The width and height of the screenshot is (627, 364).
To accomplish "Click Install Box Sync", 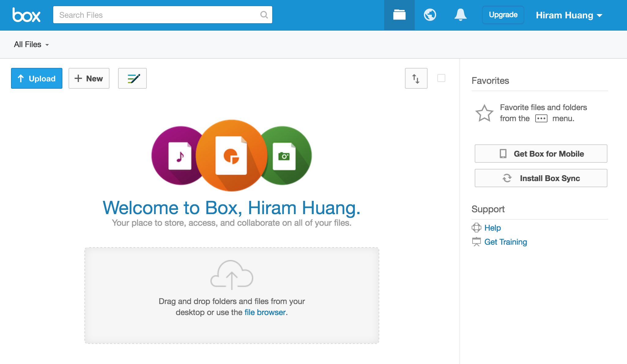I will (541, 178).
